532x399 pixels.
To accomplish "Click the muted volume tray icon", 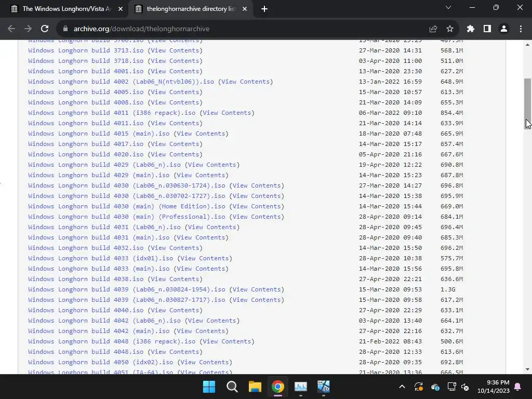I will click(x=465, y=387).
